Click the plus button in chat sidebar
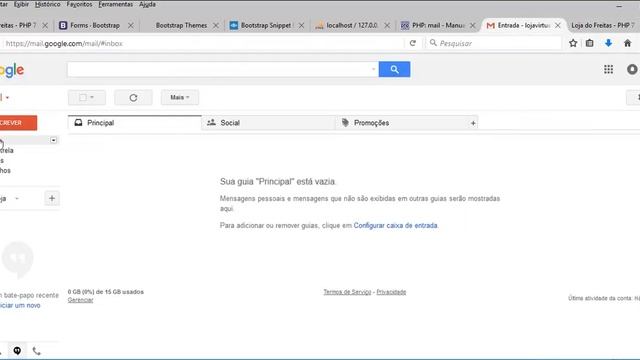 tap(52, 198)
